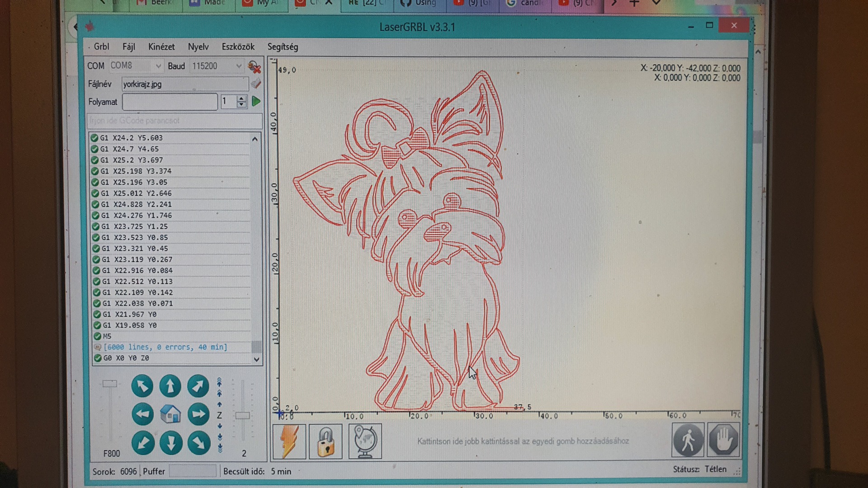Image resolution: width=868 pixels, height=488 pixels.
Task: Open the Eszközök menu
Action: [238, 47]
